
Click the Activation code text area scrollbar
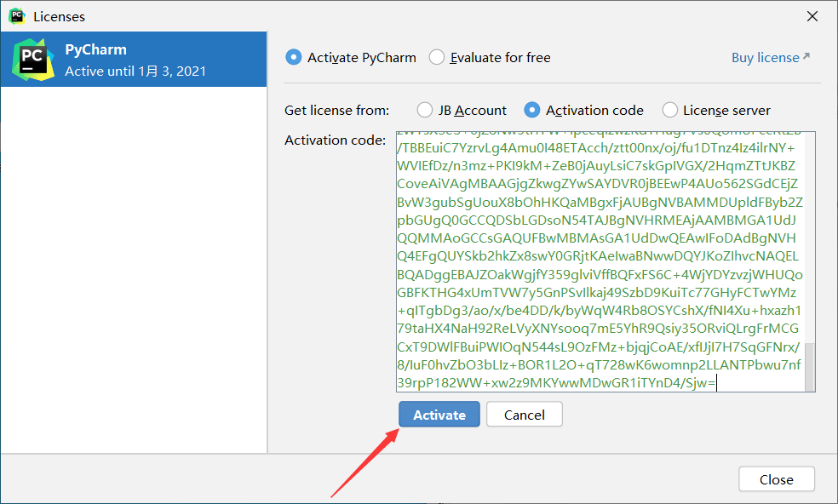[810, 367]
